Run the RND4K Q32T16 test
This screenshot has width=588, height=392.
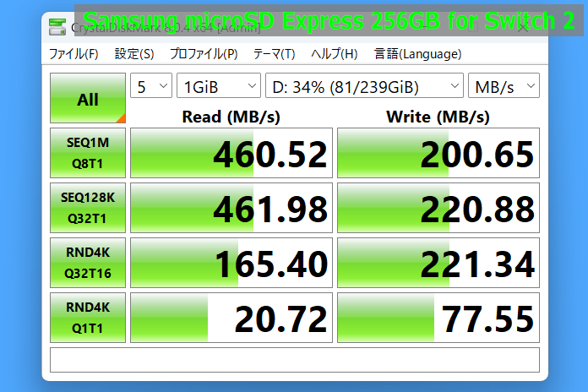pos(88,263)
